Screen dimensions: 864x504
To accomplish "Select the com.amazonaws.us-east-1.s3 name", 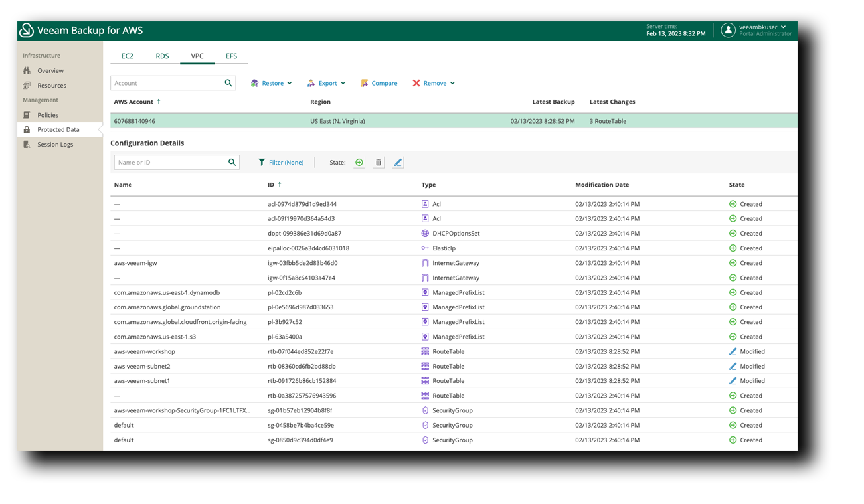I will (155, 337).
